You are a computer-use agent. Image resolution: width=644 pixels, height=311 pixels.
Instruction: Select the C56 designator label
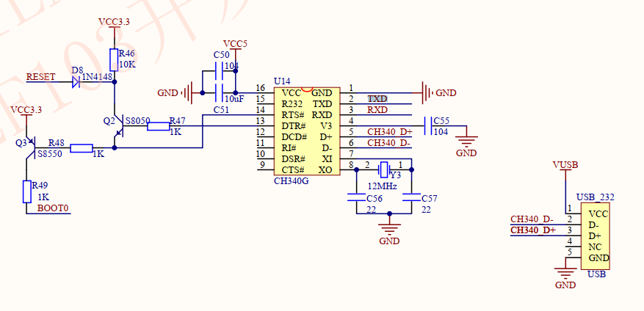(x=375, y=199)
